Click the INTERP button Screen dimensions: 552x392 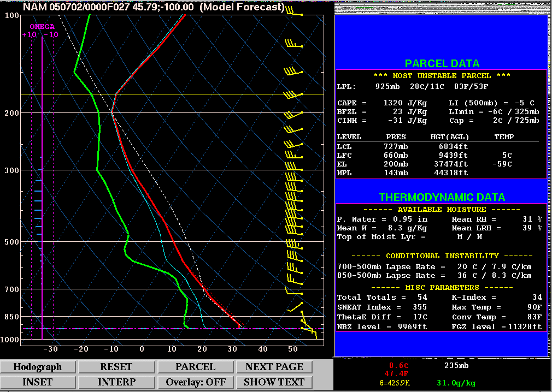click(117, 382)
